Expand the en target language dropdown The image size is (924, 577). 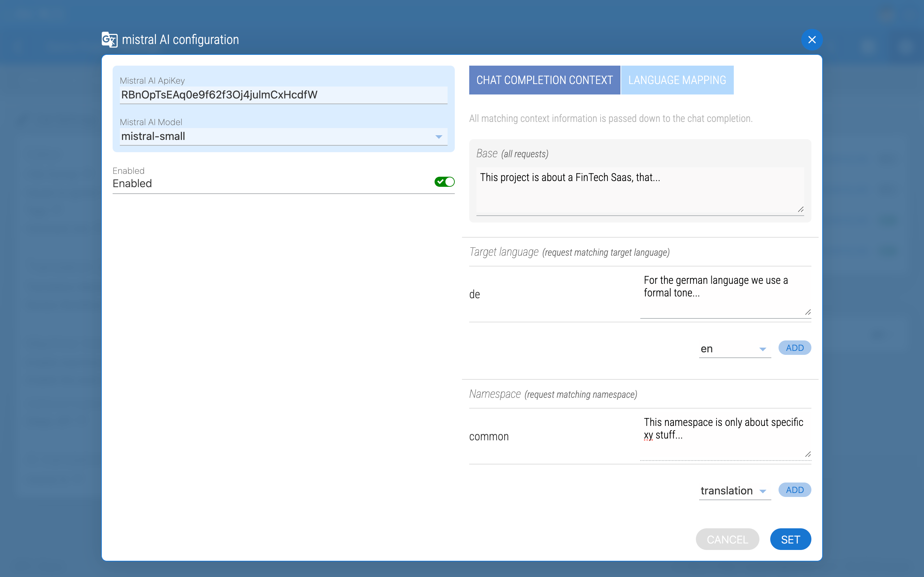(x=734, y=349)
